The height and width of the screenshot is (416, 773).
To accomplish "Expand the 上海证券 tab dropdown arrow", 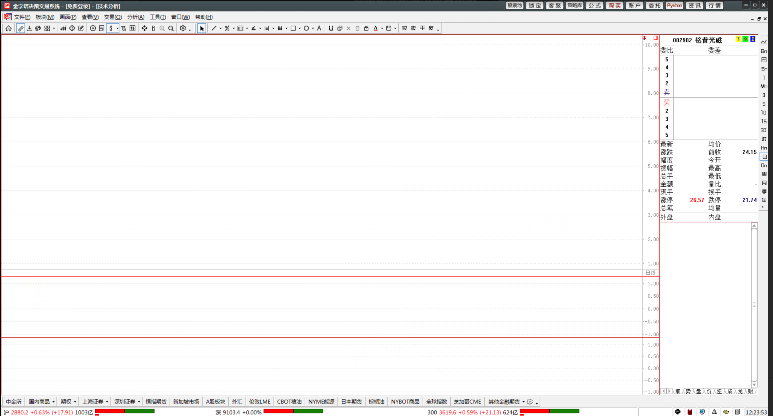I will [107, 402].
